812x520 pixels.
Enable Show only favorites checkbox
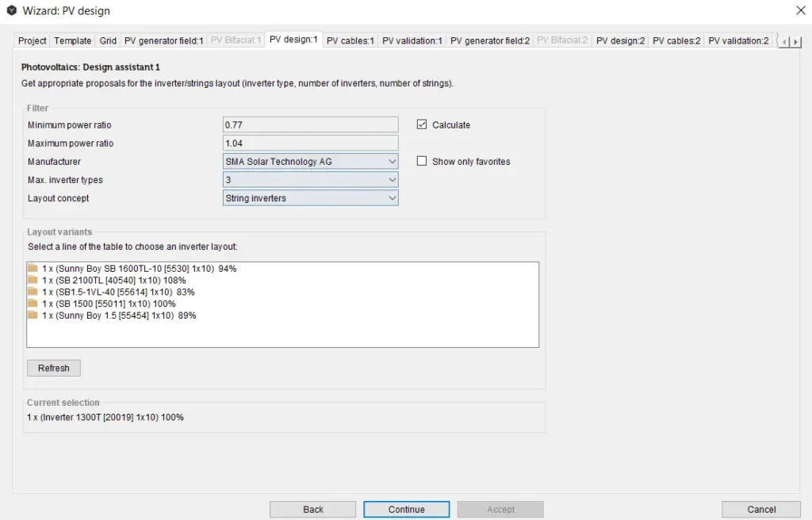pos(422,162)
